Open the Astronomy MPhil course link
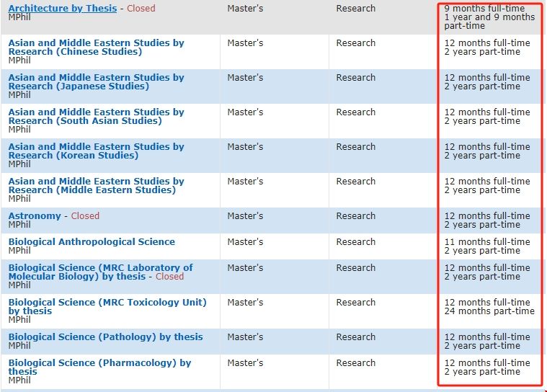 35,216
